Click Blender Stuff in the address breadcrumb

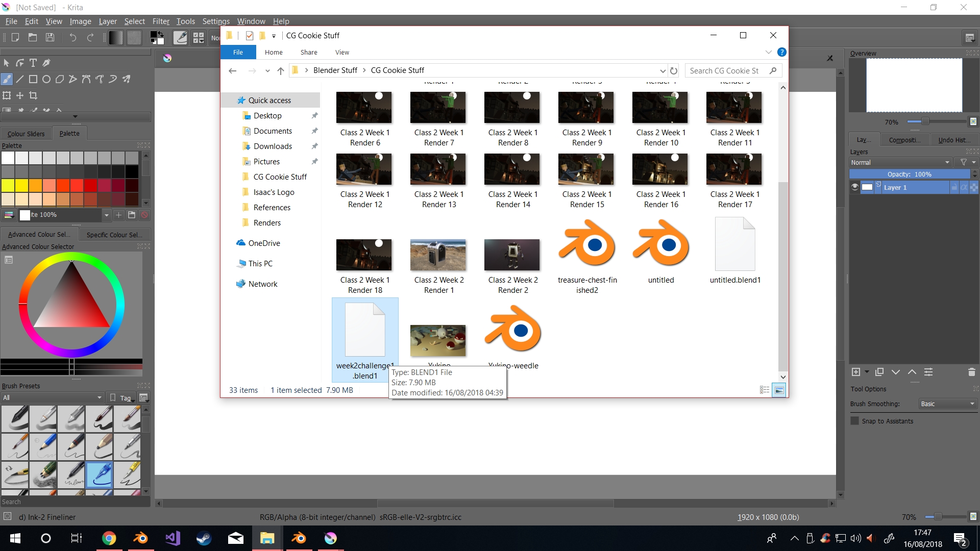(x=335, y=70)
